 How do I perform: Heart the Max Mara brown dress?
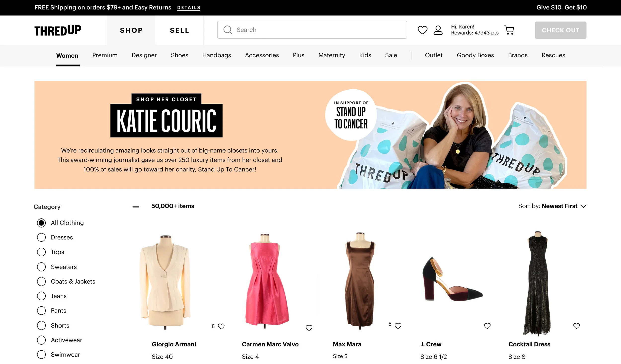[x=398, y=326]
